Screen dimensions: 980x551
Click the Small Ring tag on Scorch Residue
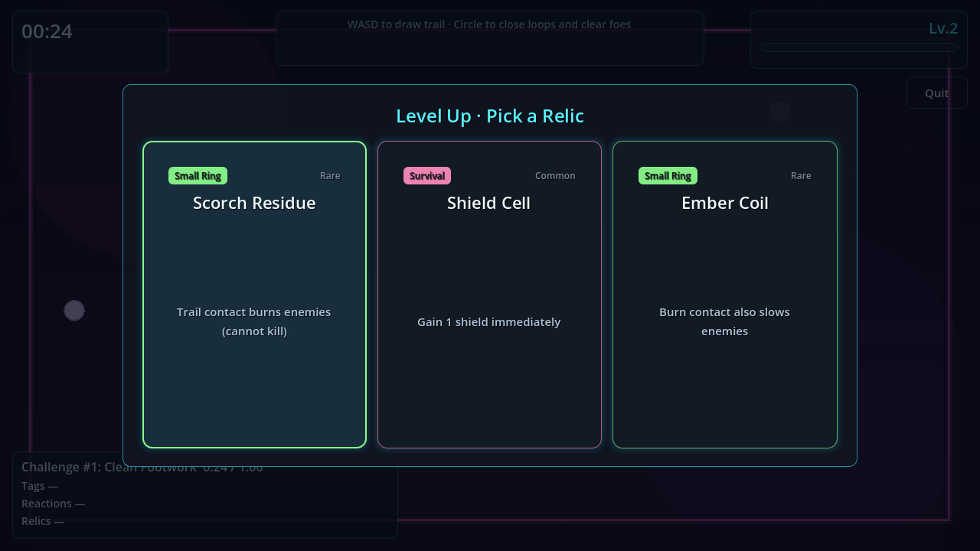pyautogui.click(x=198, y=176)
